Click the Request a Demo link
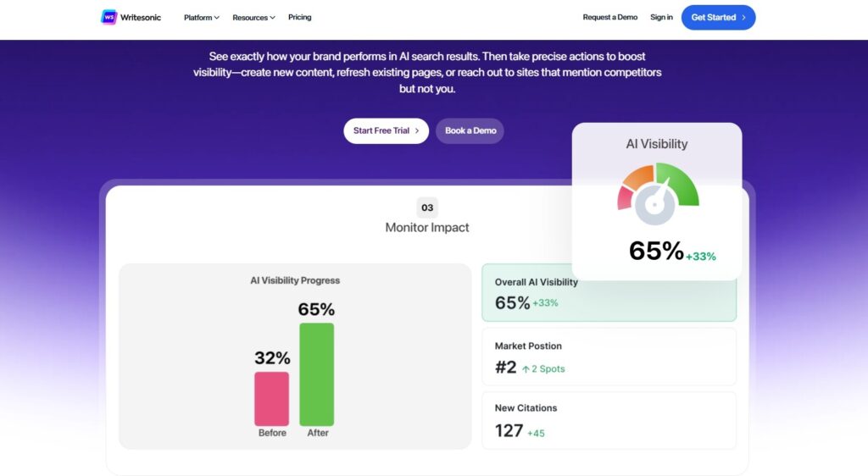Image resolution: width=868 pixels, height=476 pixels. (x=609, y=18)
